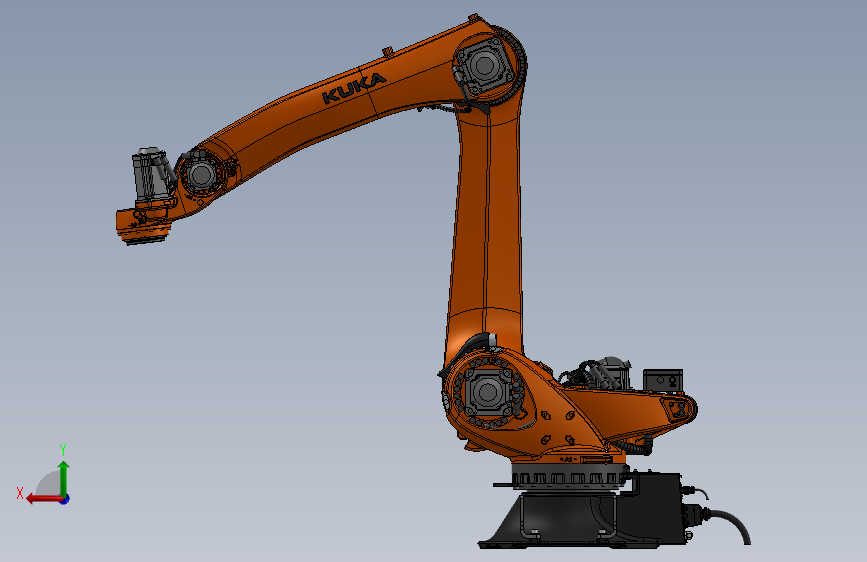Click the blue Z axis ball of the triad

coord(65,499)
